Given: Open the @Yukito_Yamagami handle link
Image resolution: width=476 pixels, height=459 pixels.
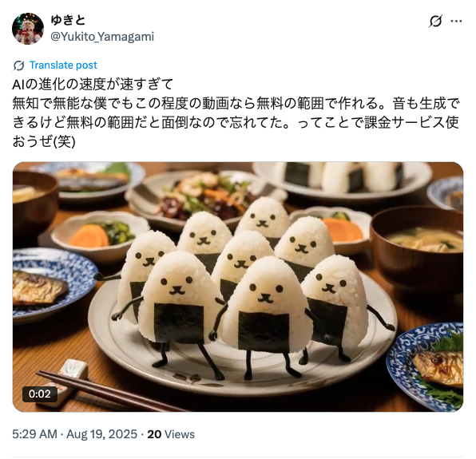Looking at the screenshot, I should (x=102, y=37).
